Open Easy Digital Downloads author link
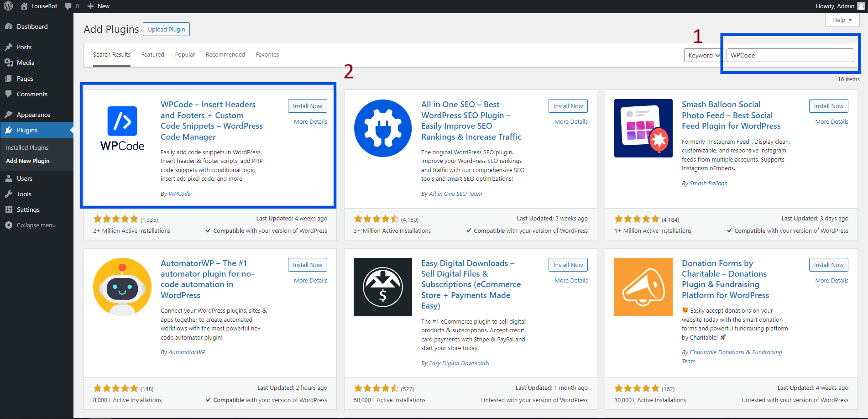The height and width of the screenshot is (419, 868). click(459, 363)
